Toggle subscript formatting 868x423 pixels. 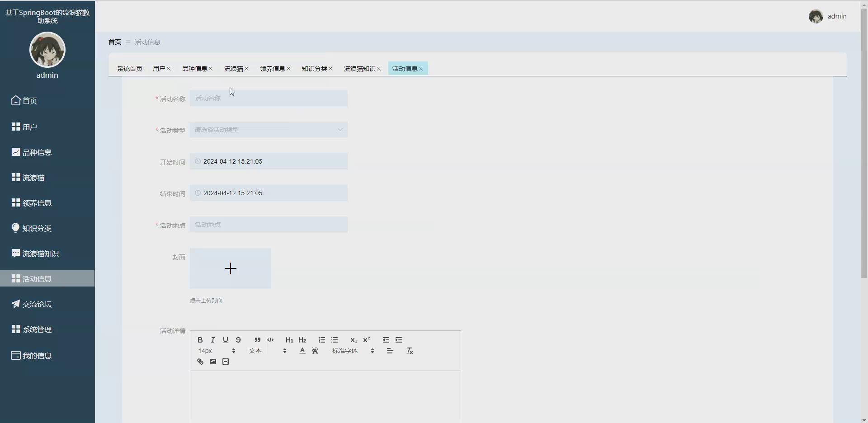(354, 340)
